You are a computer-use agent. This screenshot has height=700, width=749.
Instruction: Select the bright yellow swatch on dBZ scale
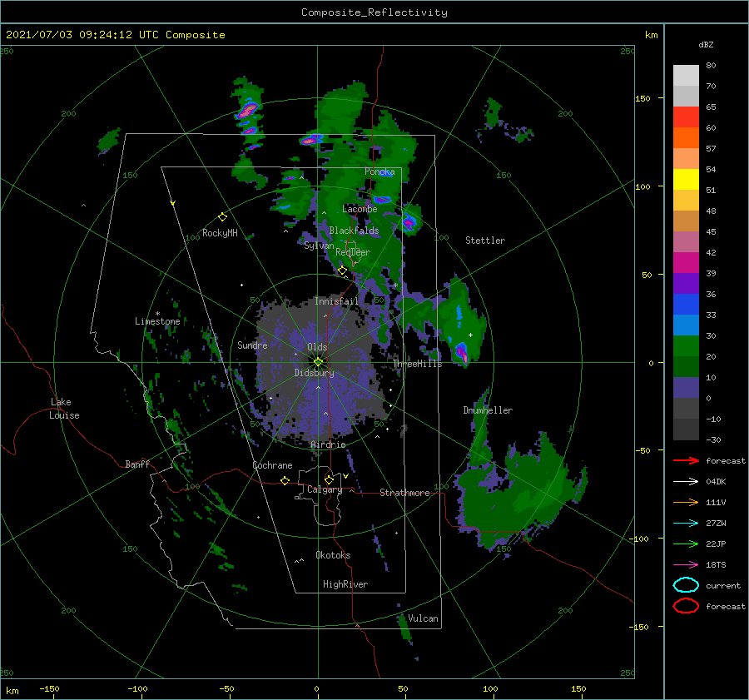point(686,180)
